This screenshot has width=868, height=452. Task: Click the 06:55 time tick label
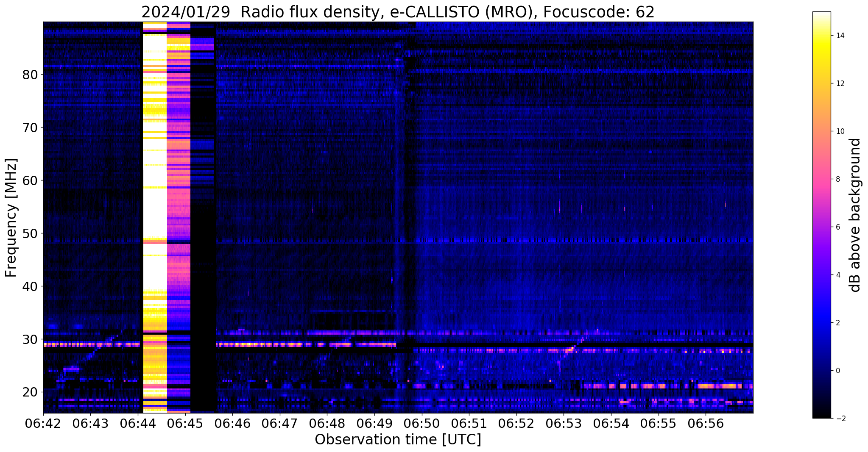(659, 424)
